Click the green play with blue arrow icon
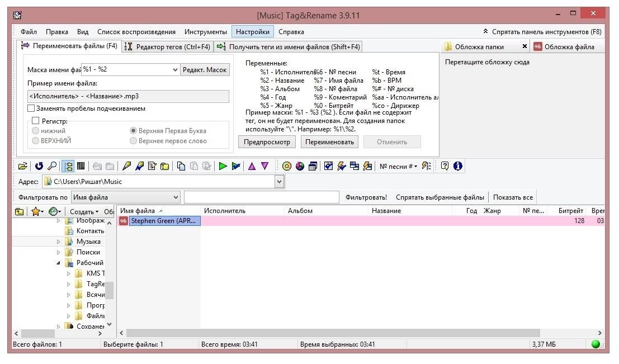619x364 pixels. (236, 166)
